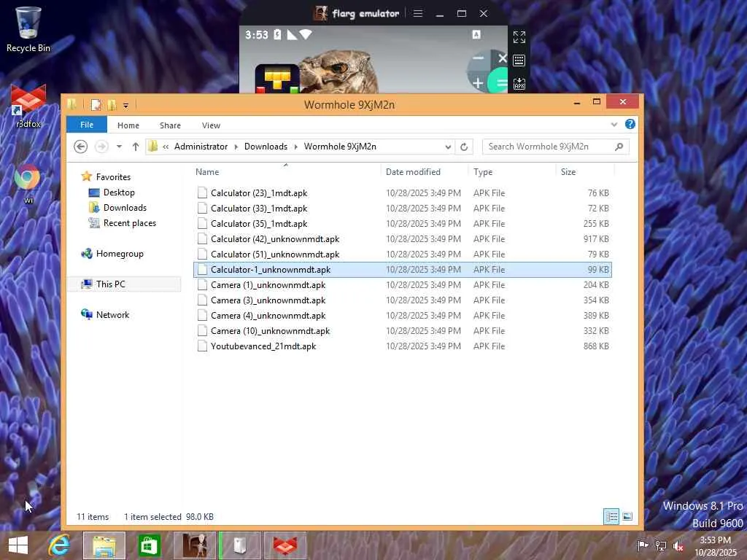Image resolution: width=747 pixels, height=560 pixels.
Task: Expand the ribbon with chevron arrow
Action: (614, 125)
